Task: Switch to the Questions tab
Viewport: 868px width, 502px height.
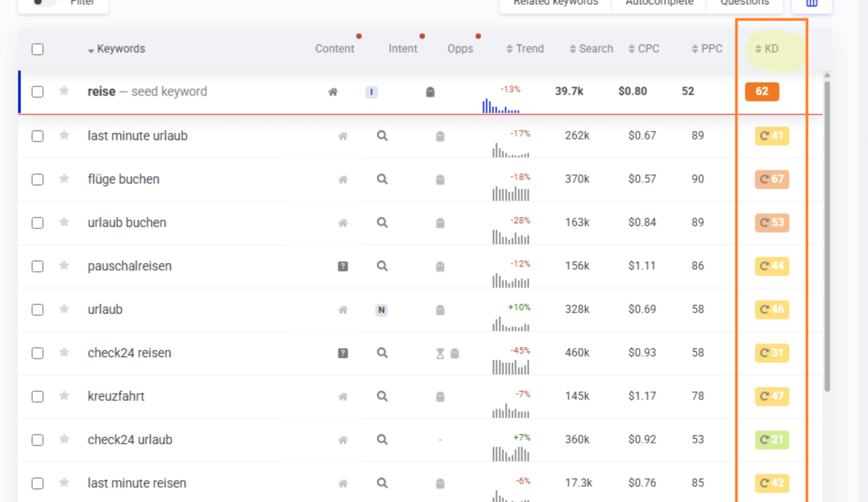Action: coord(745,3)
